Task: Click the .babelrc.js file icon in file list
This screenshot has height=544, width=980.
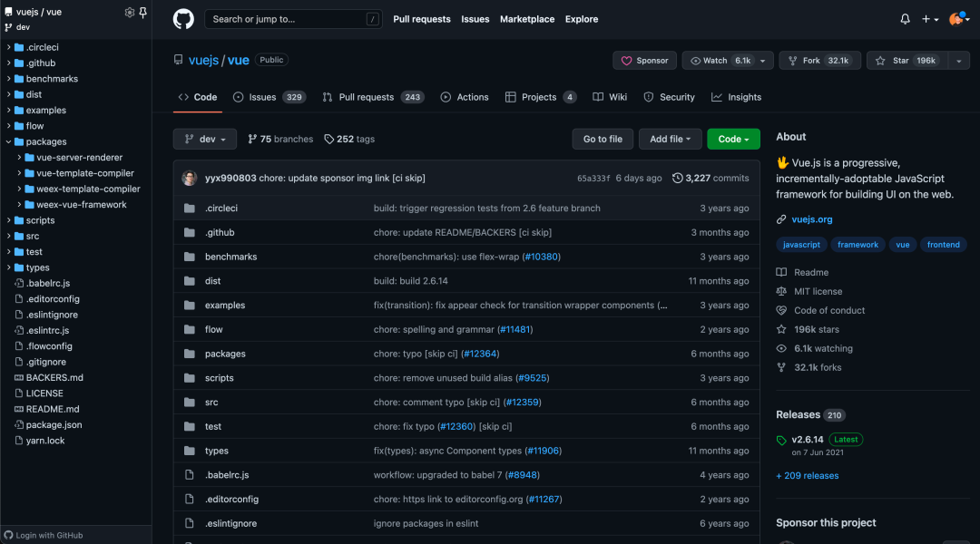Action: pyautogui.click(x=190, y=475)
